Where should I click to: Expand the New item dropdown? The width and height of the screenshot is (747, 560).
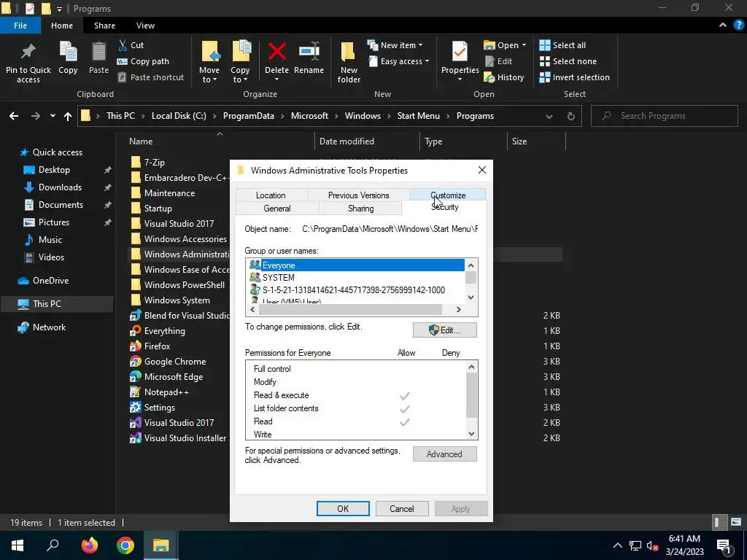[x=395, y=45]
